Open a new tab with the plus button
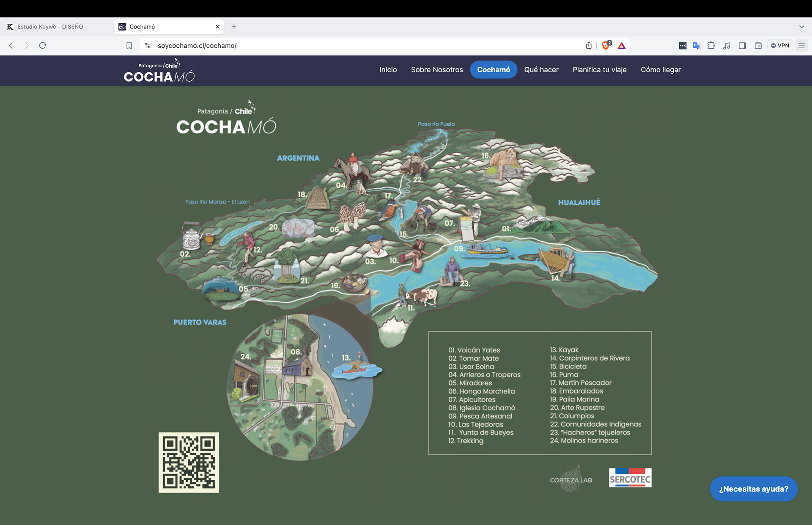The width and height of the screenshot is (812, 525). [234, 27]
